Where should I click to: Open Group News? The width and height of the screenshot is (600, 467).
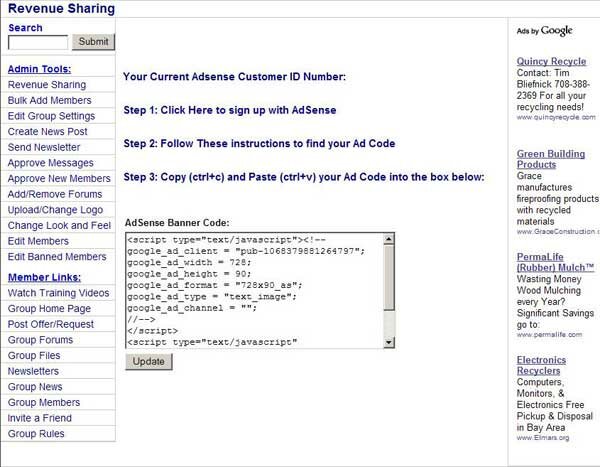tap(35, 387)
